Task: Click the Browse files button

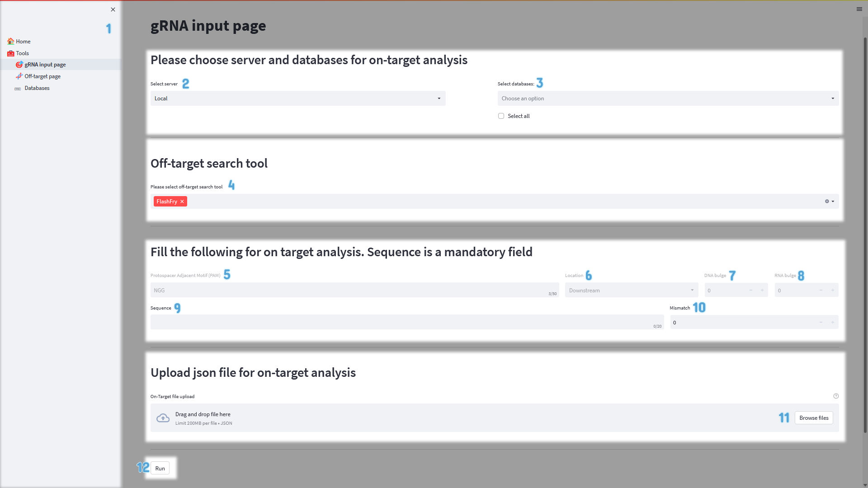Action: (814, 418)
